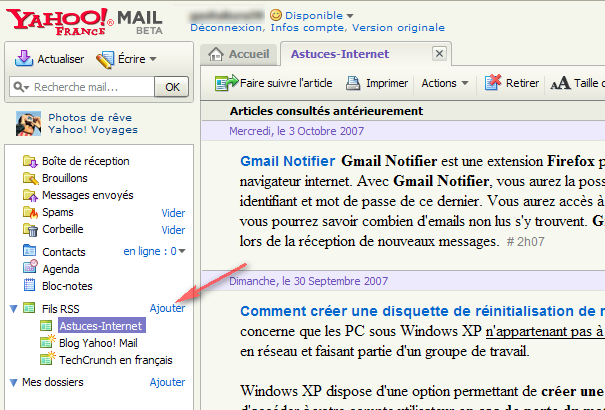Select TechCrunch en français feed
Viewport: 605px width, 410px height.
pos(116,360)
